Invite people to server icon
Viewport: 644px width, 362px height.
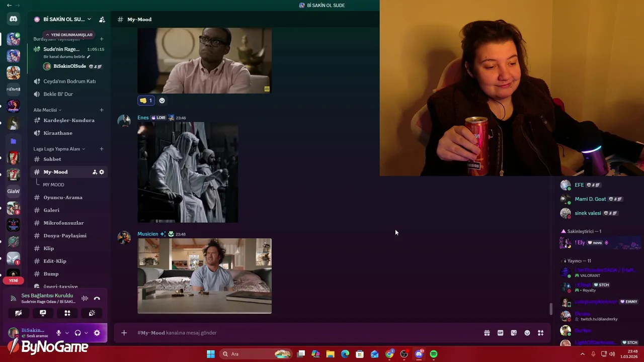pos(102,19)
